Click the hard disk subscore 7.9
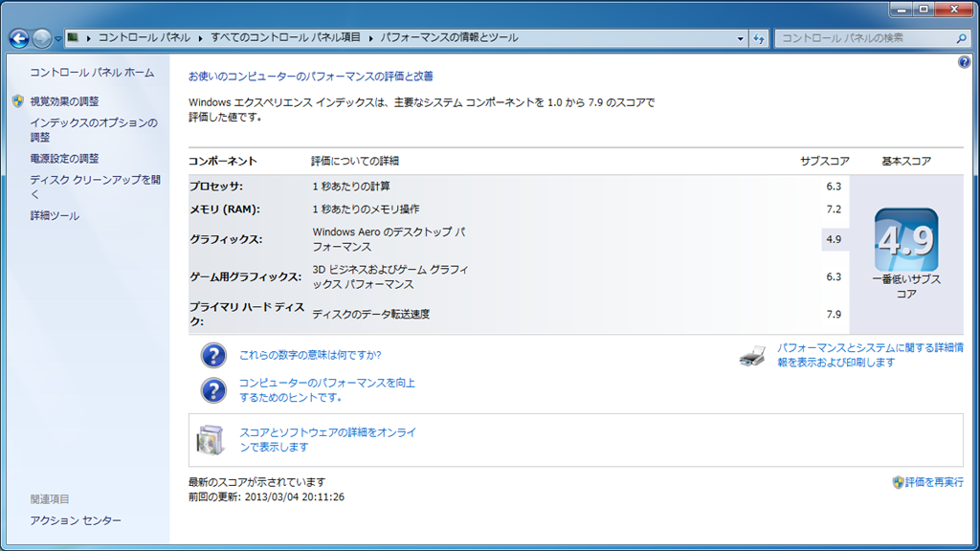980x551 pixels. (x=834, y=314)
